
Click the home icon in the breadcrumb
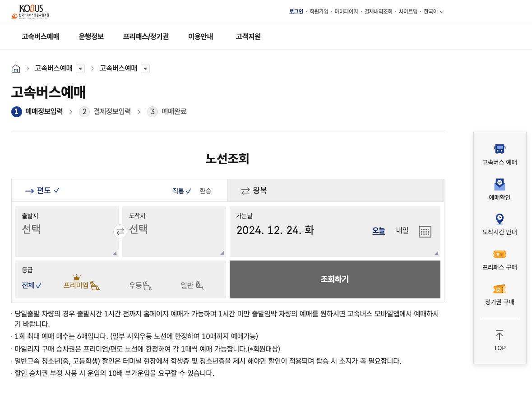tap(16, 68)
